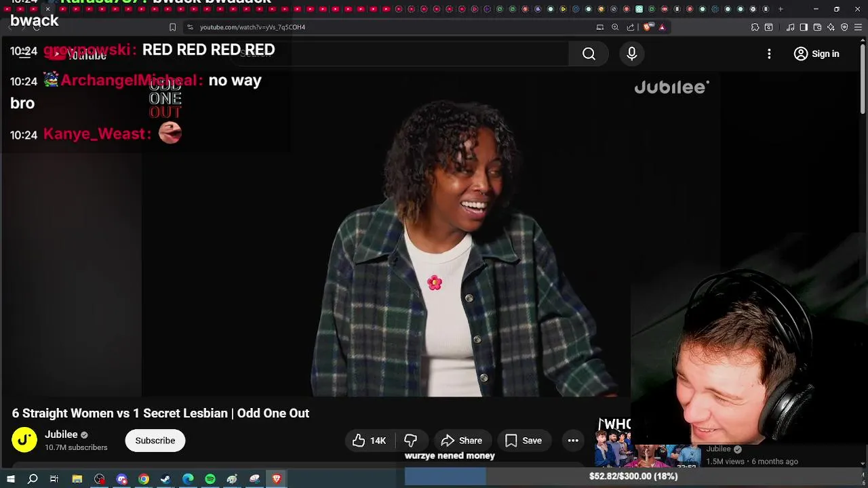Open the Brave Rewards triangle icon
Image resolution: width=868 pixels, height=488 pixels.
tap(662, 27)
